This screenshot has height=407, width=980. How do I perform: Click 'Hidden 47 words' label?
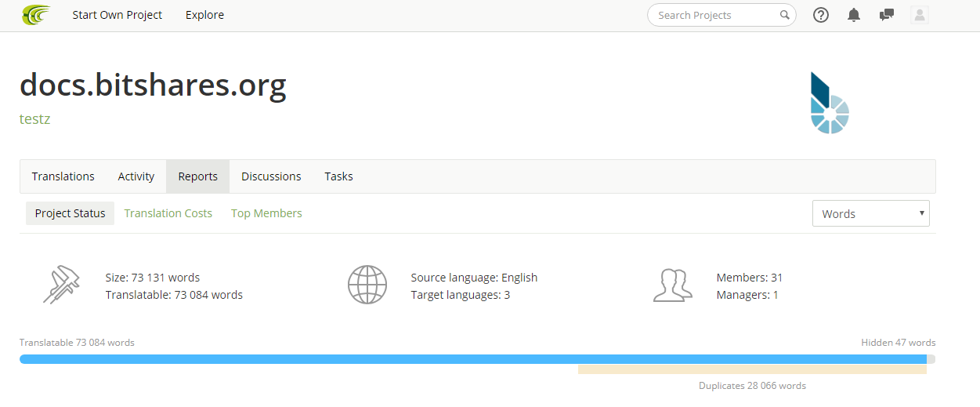pyautogui.click(x=899, y=343)
